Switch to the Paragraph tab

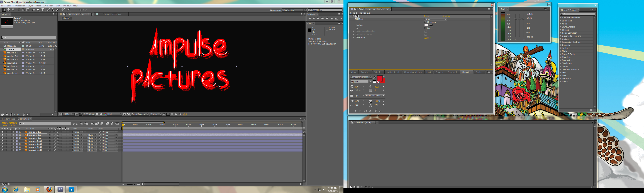click(x=452, y=72)
